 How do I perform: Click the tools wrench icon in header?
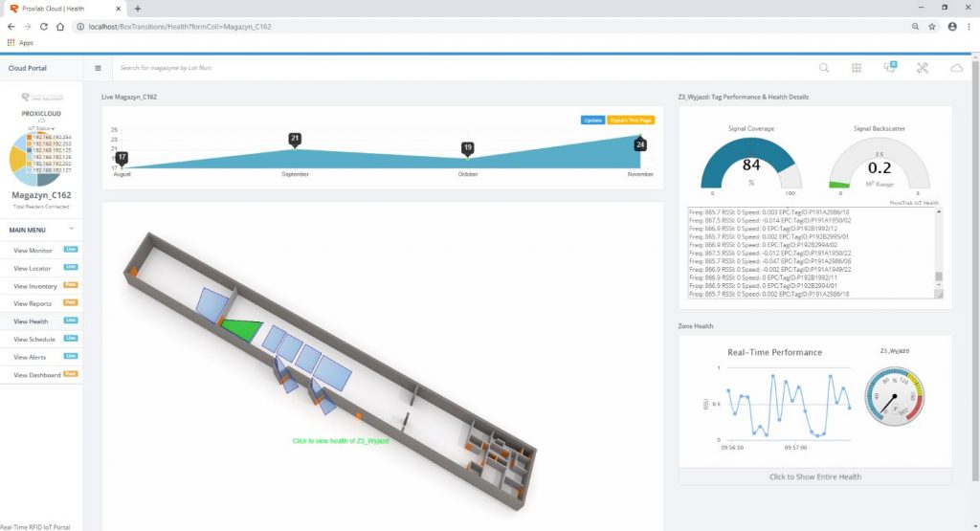tap(923, 68)
